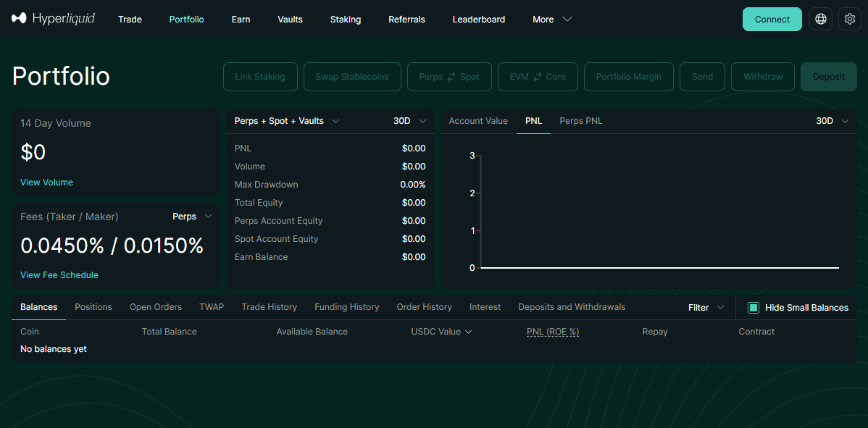Open Deposits and Withdrawals tab
The width and height of the screenshot is (868, 428).
tap(572, 307)
